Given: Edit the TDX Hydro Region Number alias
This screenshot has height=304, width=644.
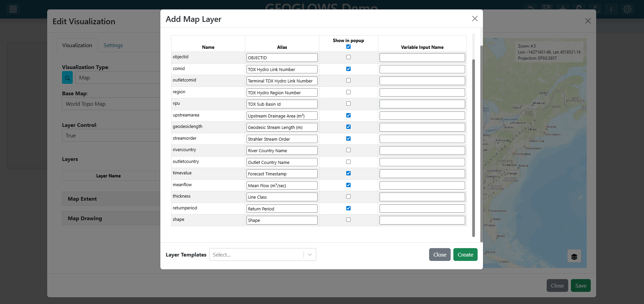Looking at the screenshot, I should [282, 93].
